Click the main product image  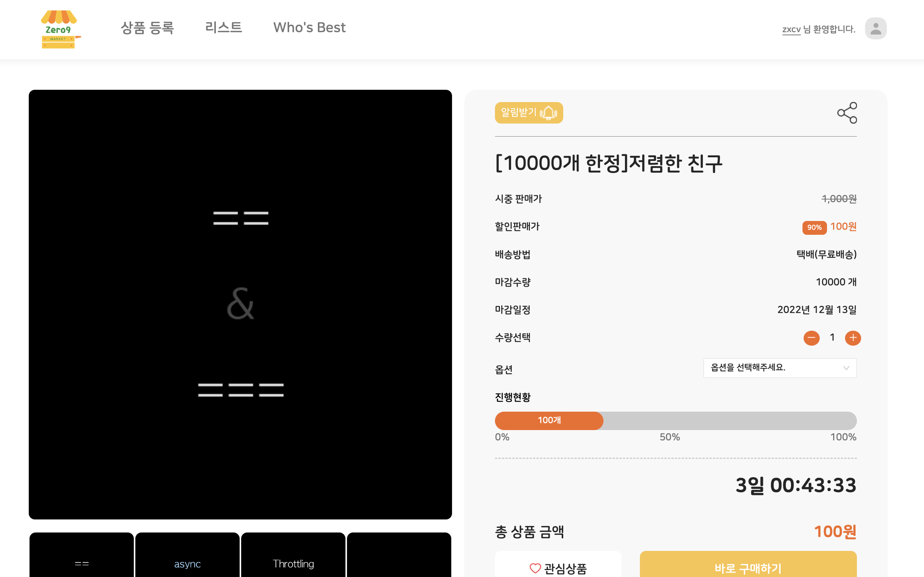pyautogui.click(x=240, y=304)
